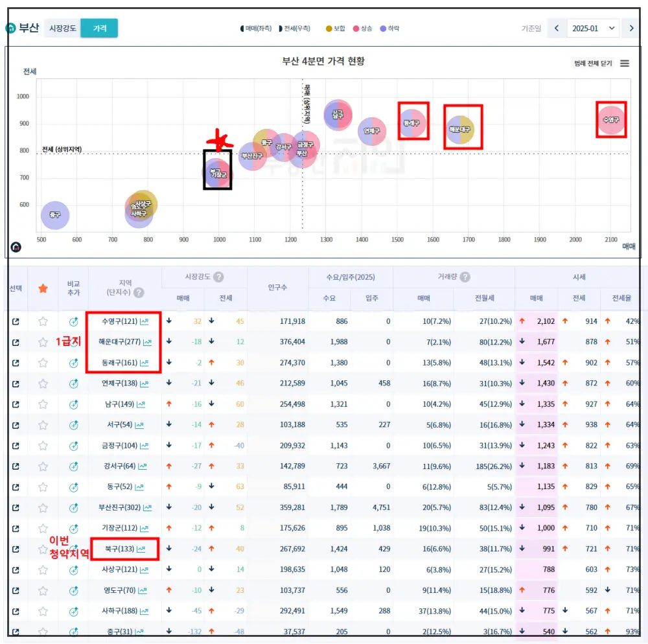The image size is (648, 644).
Task: Open the mini chart icon next to 수영구(121)
Action: click(x=145, y=321)
